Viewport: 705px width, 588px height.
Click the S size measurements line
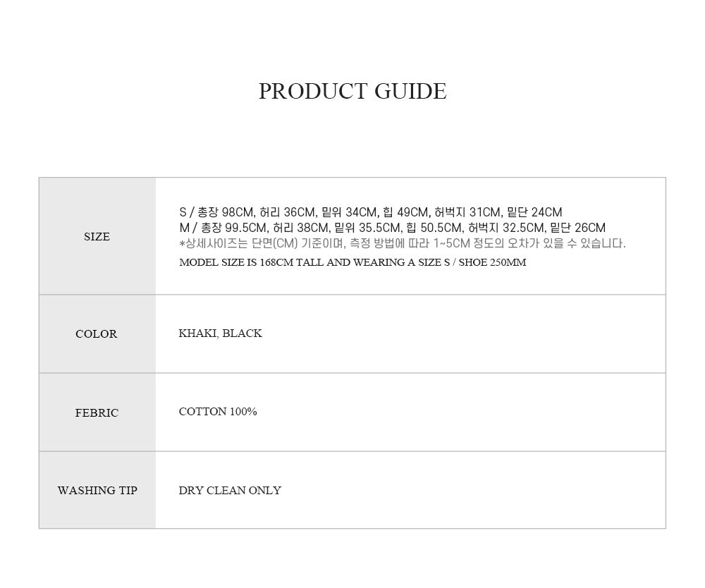[x=371, y=212]
